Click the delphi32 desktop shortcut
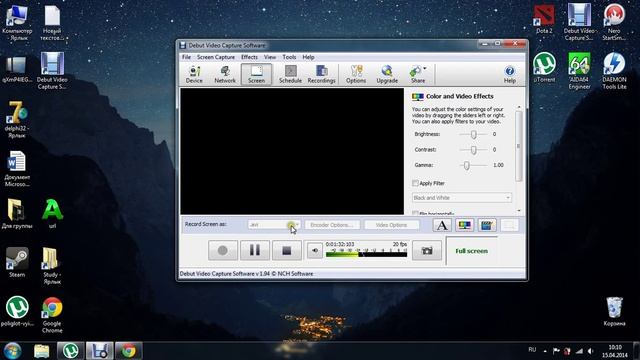Image resolution: width=640 pixels, height=360 pixels. pyautogui.click(x=17, y=119)
